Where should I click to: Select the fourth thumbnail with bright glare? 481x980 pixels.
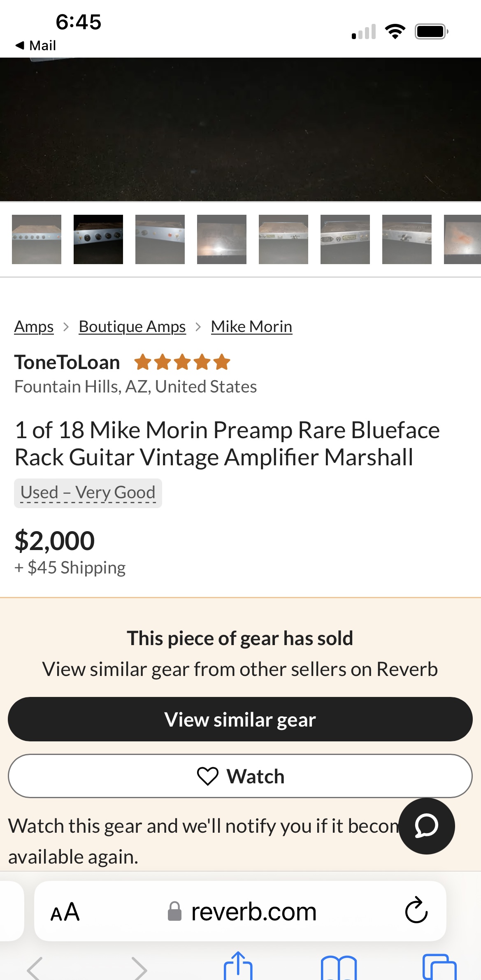(x=222, y=239)
